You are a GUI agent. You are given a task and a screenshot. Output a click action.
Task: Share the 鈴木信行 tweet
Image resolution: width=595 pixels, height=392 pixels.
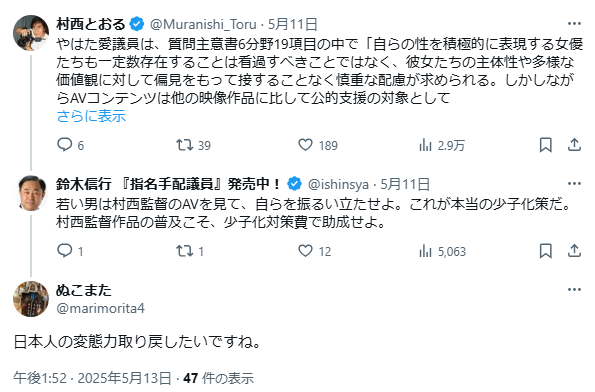[x=575, y=251]
